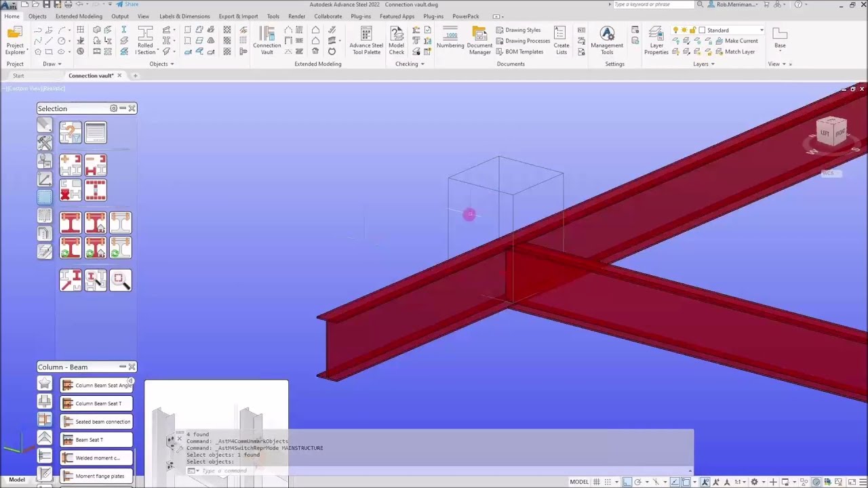Open Drawing Processes
The height and width of the screenshot is (488, 868).
point(523,41)
